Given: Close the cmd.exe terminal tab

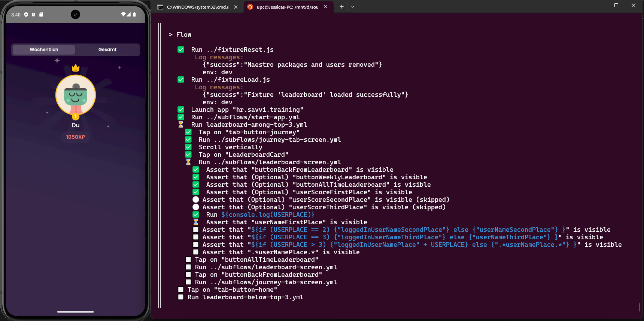Looking at the screenshot, I should (x=236, y=7).
